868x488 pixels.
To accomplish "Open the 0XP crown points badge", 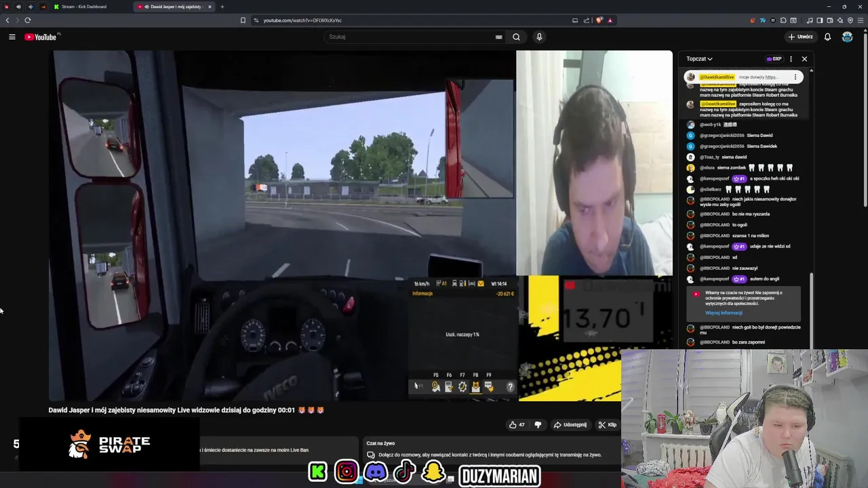I will tap(774, 59).
